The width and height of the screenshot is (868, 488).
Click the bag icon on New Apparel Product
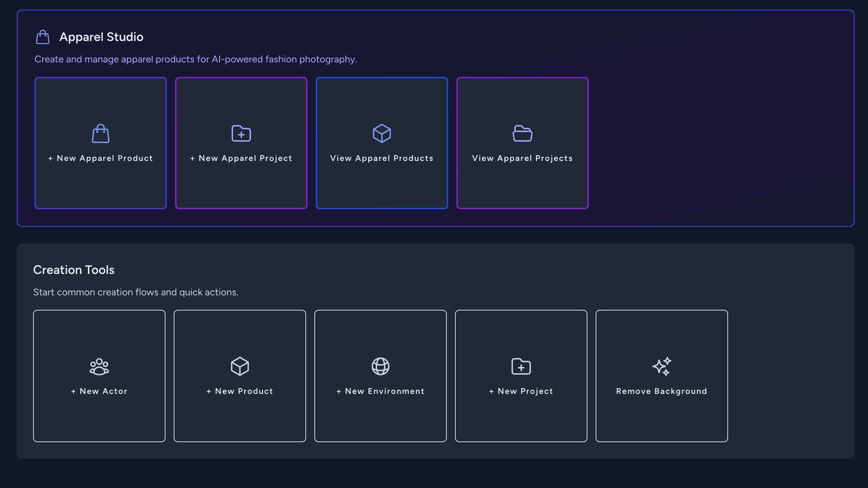(101, 133)
